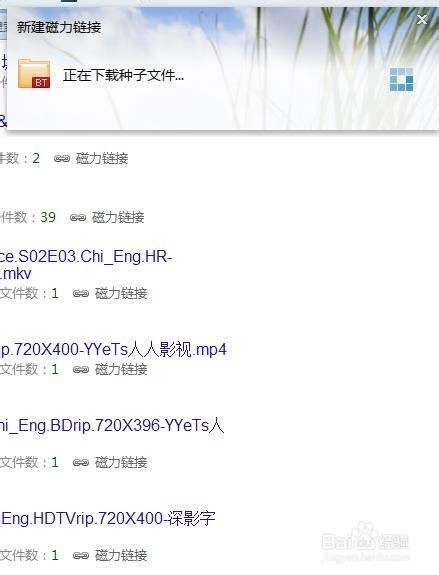This screenshot has height=575, width=439.
Task: Open the 磁力链接 link under the mp4 title
Action: (x=121, y=369)
